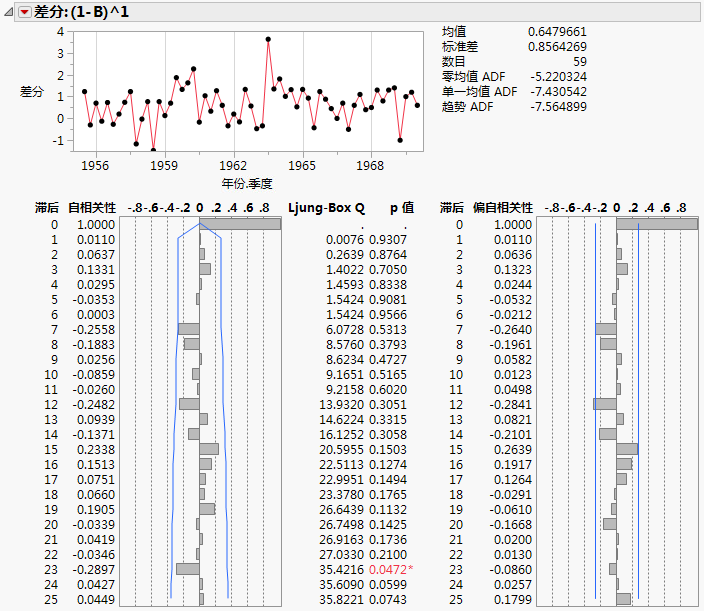Viewport: 704px width, 611px height.
Task: Click the 差分 Y-axis label
Action: [x=32, y=91]
